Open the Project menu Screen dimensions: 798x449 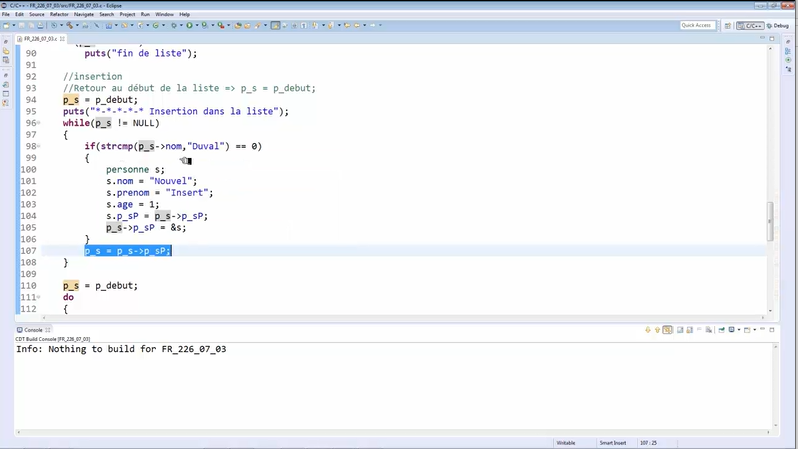[x=127, y=15]
